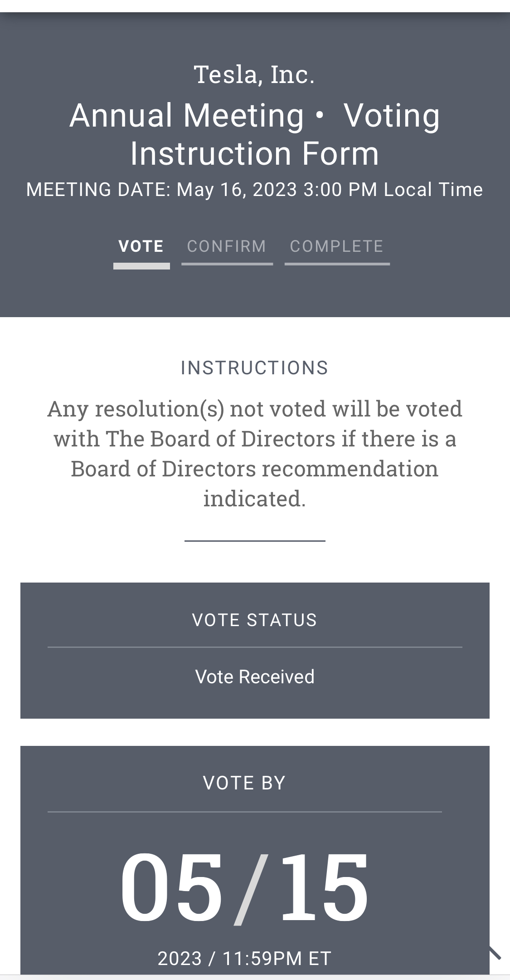Switch to the VOTE step tab
This screenshot has width=510, height=980.
click(x=141, y=246)
